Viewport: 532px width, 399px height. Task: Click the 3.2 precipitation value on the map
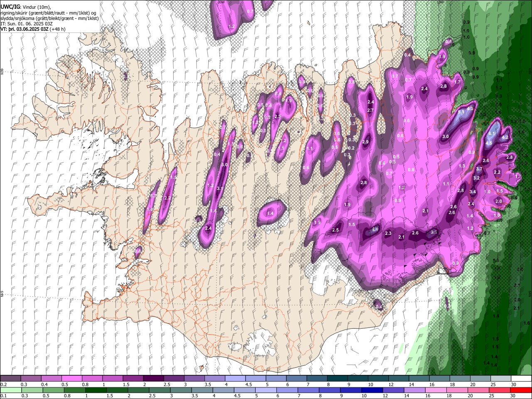click(476, 178)
